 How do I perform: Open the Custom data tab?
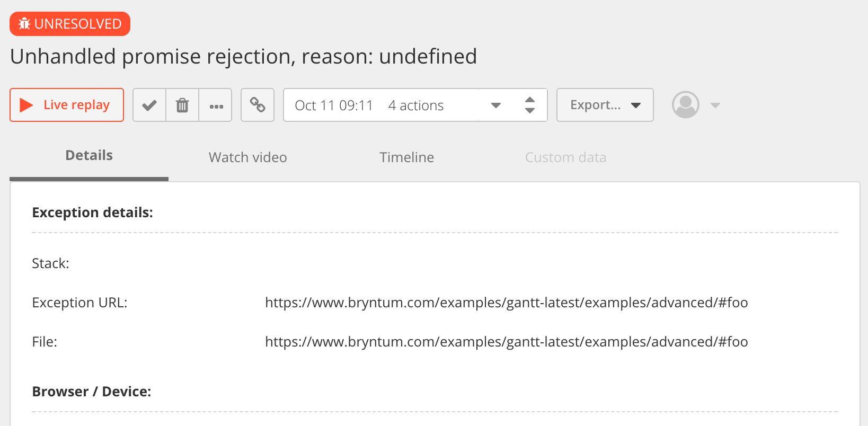[x=565, y=157]
